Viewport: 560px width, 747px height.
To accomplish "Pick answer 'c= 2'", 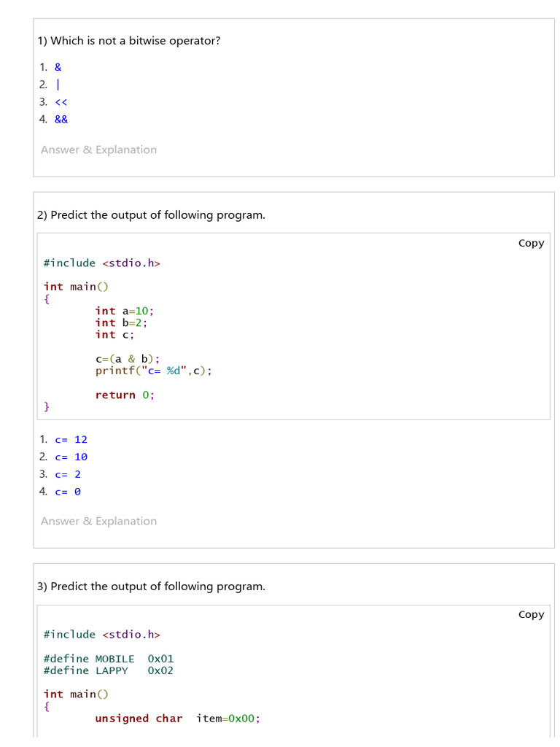I will pyautogui.click(x=68, y=474).
